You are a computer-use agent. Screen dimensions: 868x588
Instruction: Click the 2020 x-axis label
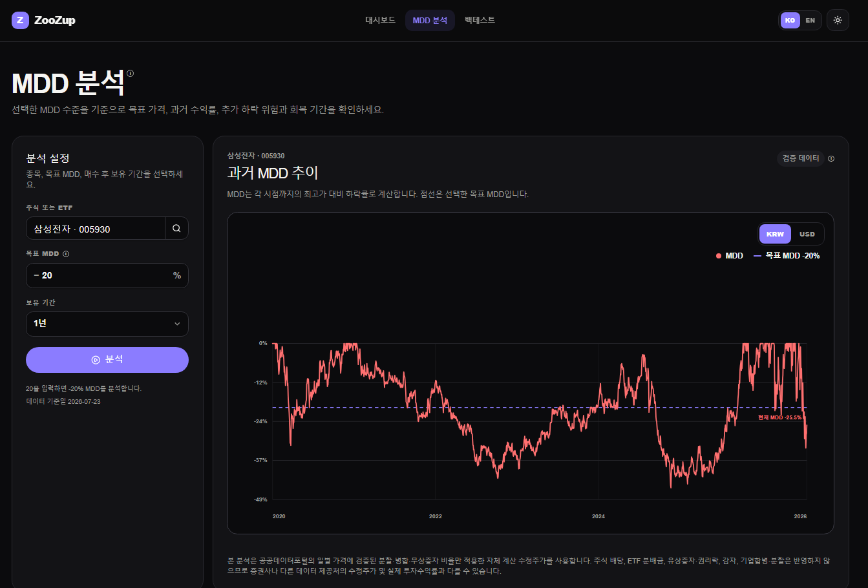279,516
